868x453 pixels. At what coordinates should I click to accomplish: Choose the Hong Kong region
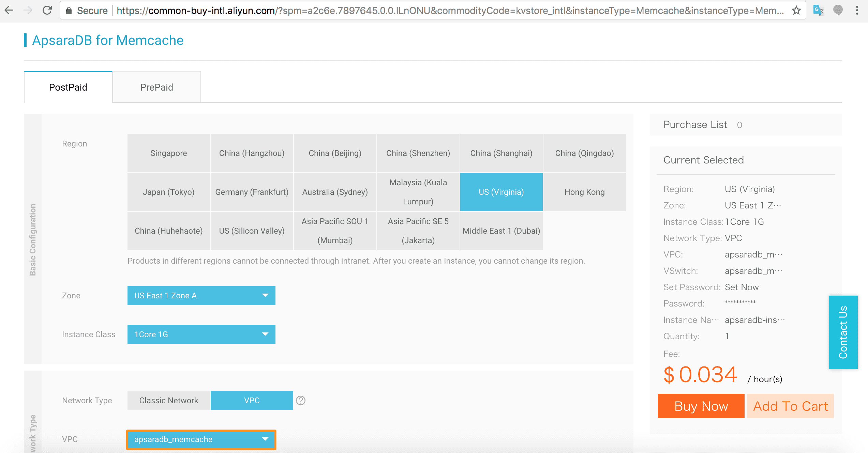click(584, 192)
